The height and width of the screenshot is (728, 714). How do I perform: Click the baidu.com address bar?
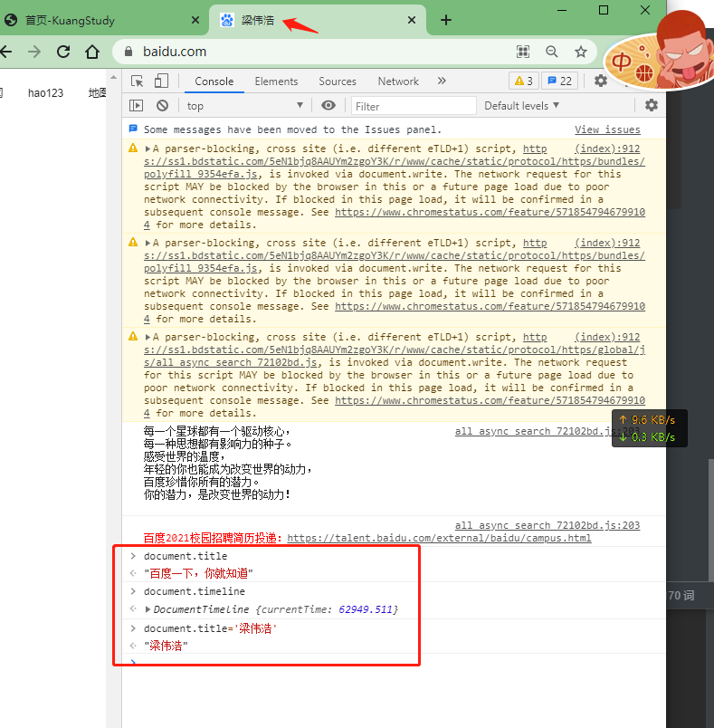pos(355,52)
